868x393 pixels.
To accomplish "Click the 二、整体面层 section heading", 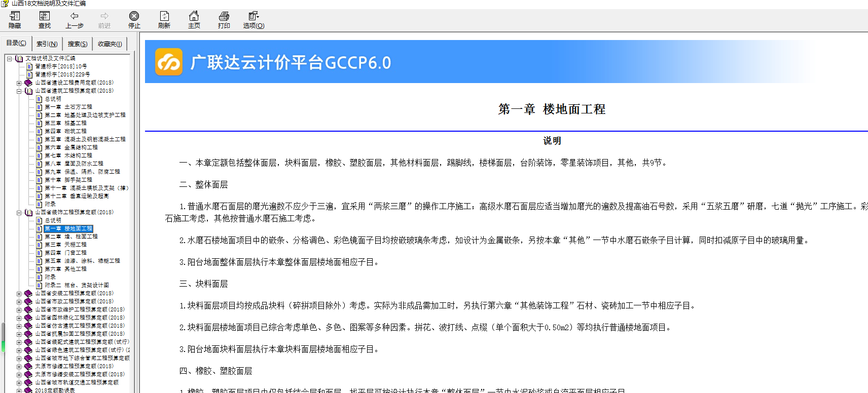I will pyautogui.click(x=204, y=184).
